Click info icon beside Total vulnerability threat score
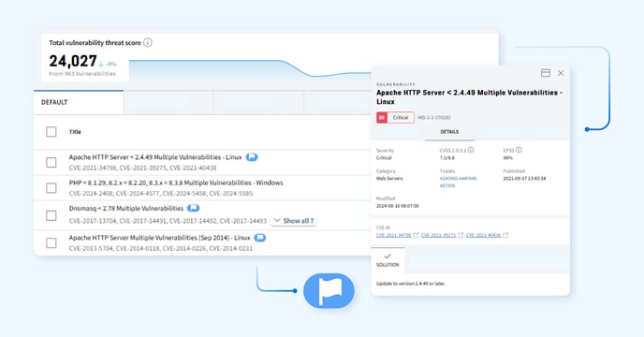The image size is (644, 337). pos(148,43)
